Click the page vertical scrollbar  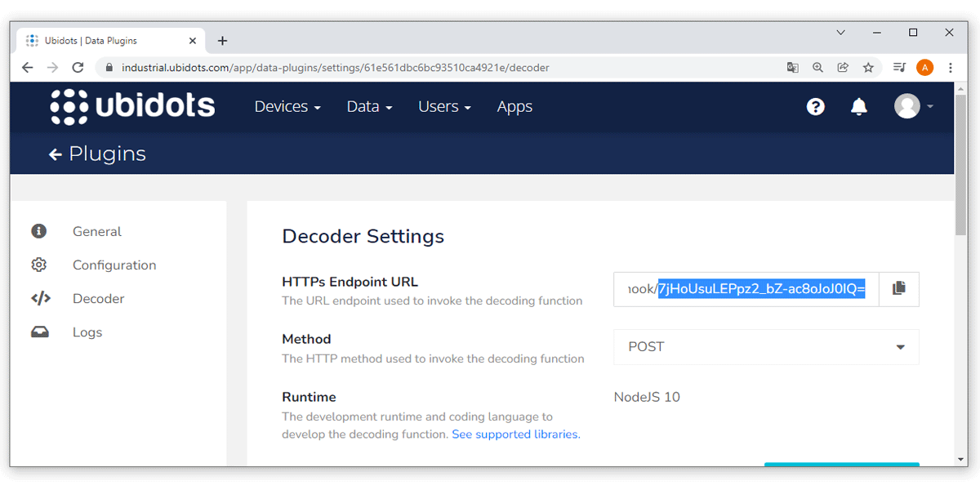(x=961, y=165)
